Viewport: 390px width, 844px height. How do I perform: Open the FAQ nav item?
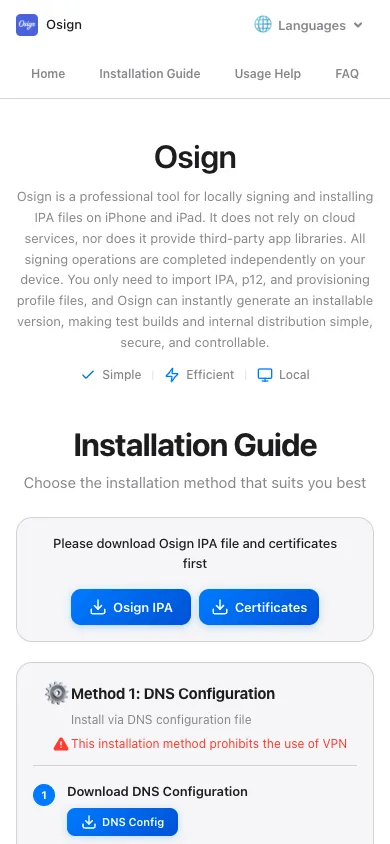click(x=347, y=74)
